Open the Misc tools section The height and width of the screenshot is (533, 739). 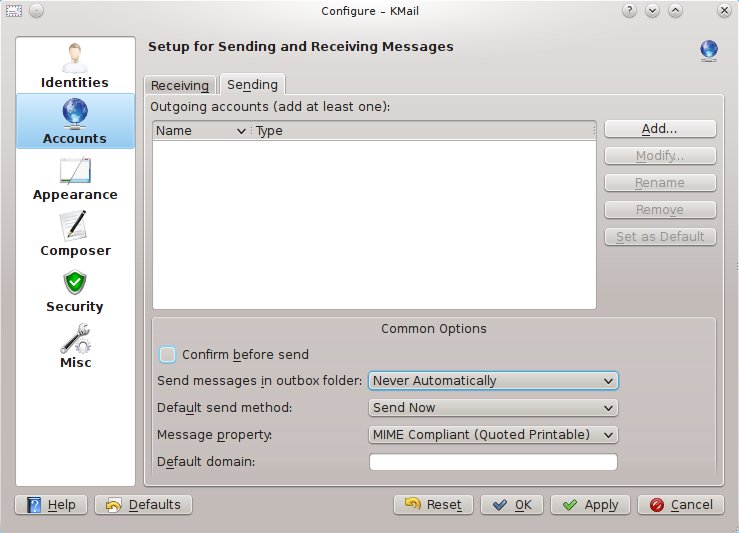pos(75,346)
